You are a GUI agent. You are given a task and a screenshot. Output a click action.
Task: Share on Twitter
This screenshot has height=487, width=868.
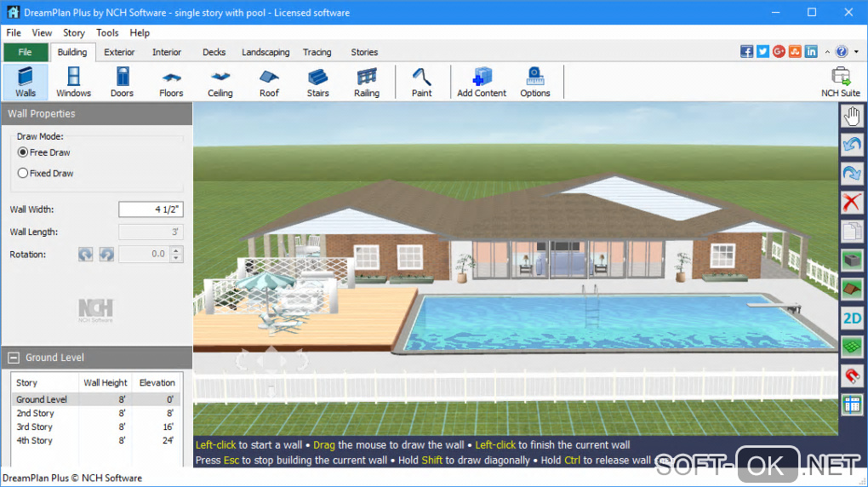tap(762, 52)
